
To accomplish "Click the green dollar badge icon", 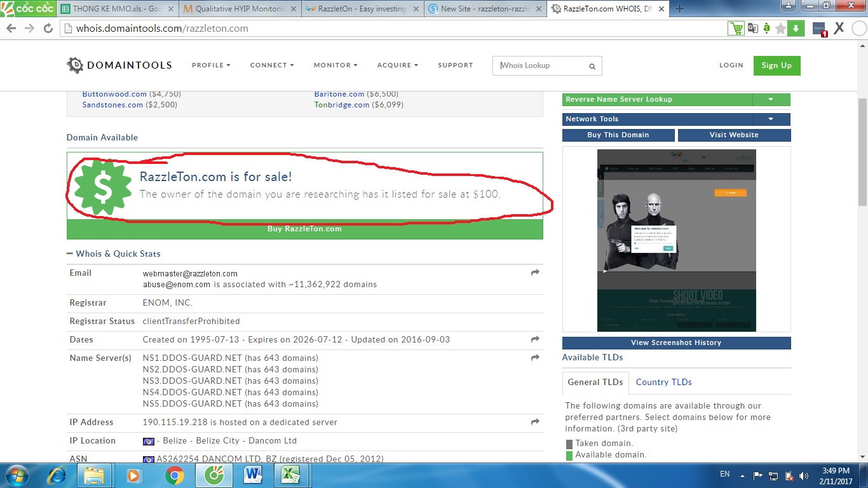I will (103, 186).
